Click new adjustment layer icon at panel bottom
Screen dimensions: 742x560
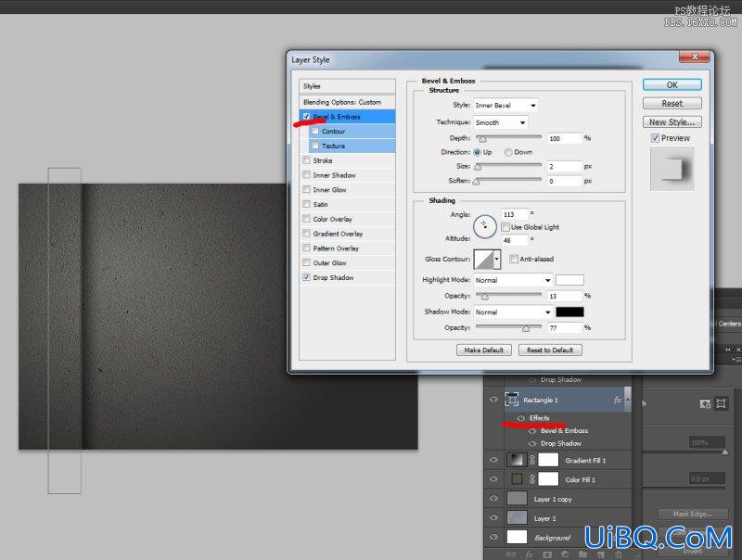[565, 554]
